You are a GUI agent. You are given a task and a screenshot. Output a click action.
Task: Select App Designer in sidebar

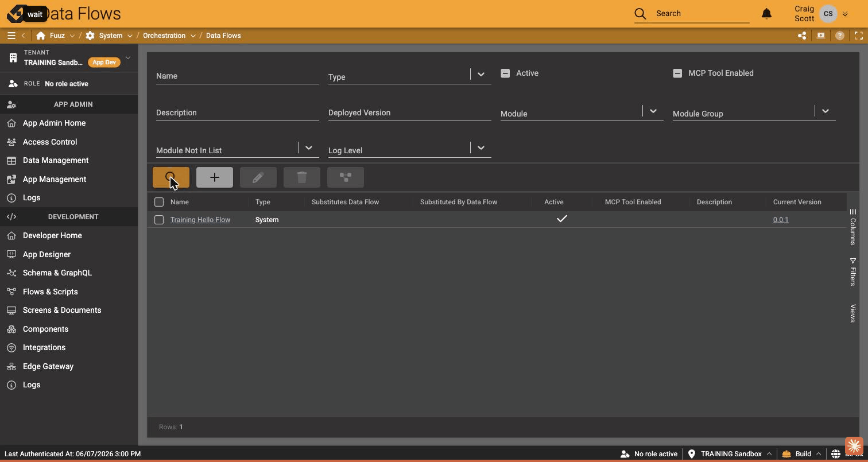click(x=46, y=254)
